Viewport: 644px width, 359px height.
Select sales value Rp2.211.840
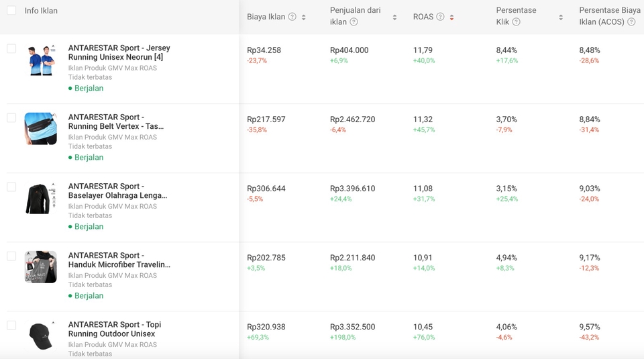tap(353, 258)
